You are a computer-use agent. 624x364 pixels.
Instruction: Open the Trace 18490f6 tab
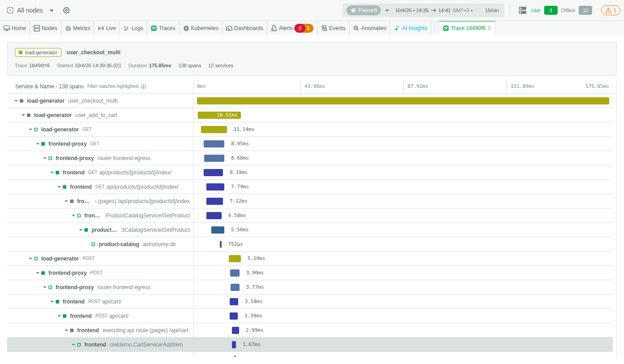[x=467, y=28]
